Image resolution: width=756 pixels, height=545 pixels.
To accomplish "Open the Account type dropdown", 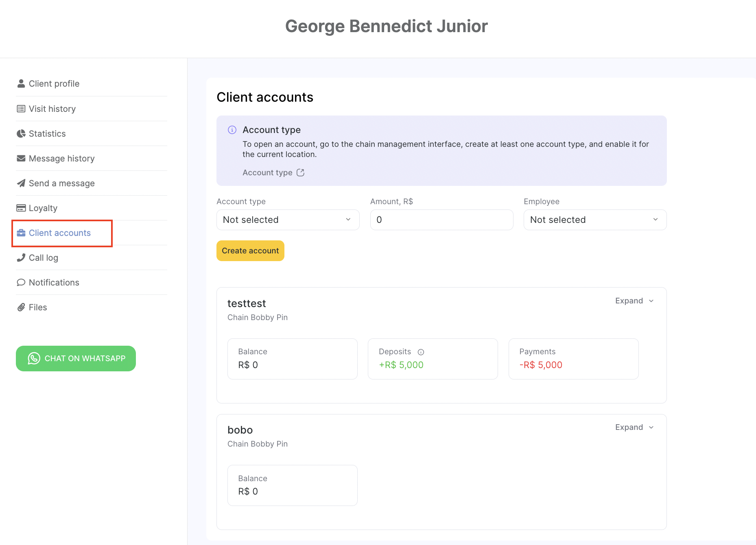I will 288,220.
